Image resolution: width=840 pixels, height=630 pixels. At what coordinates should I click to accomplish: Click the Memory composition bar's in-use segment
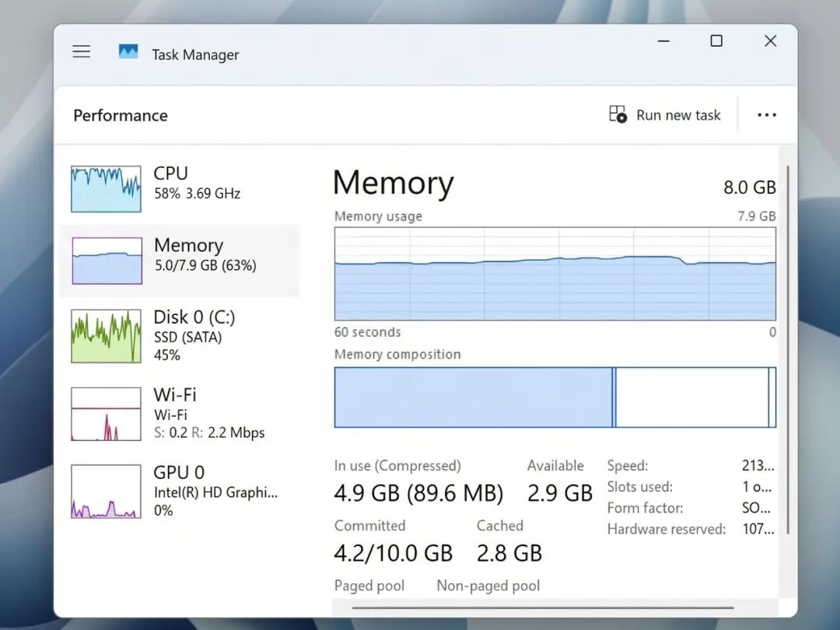[x=473, y=397]
